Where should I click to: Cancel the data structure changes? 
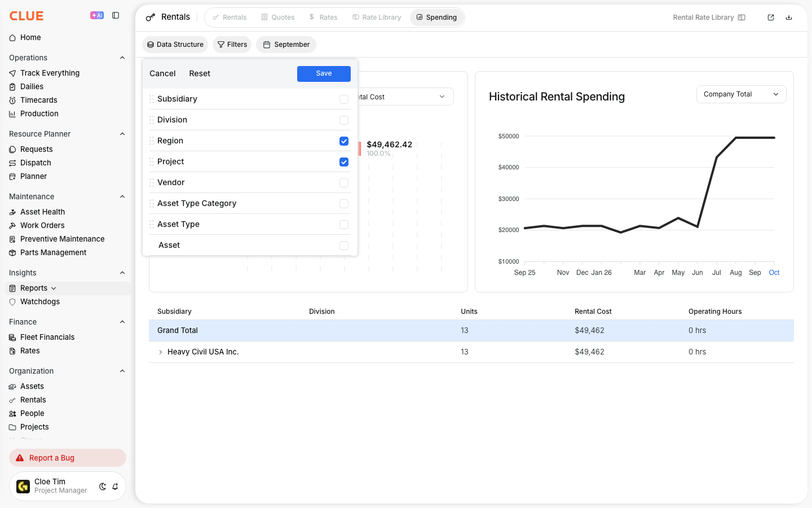pyautogui.click(x=162, y=74)
